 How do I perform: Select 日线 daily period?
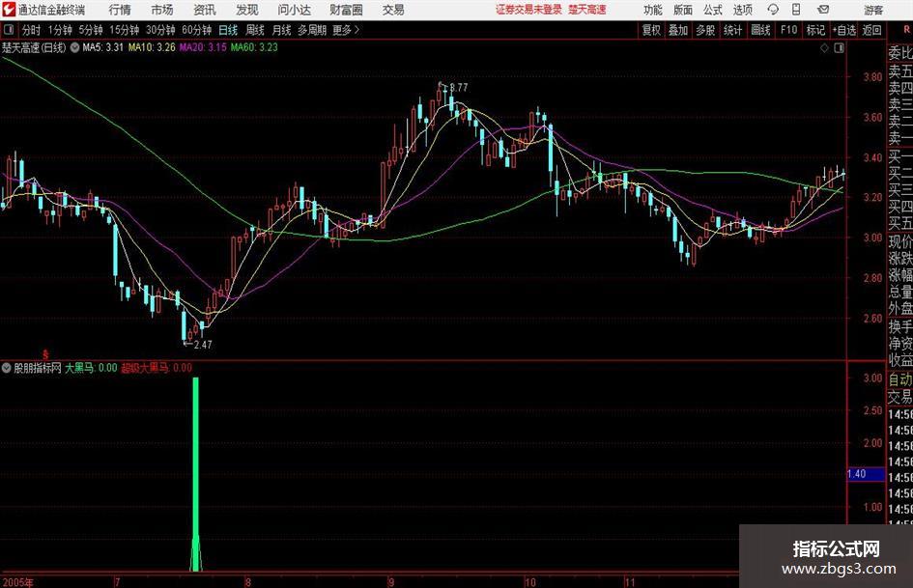point(228,30)
